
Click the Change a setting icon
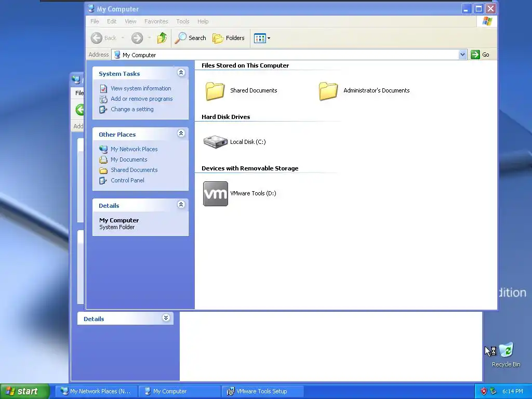tap(103, 110)
